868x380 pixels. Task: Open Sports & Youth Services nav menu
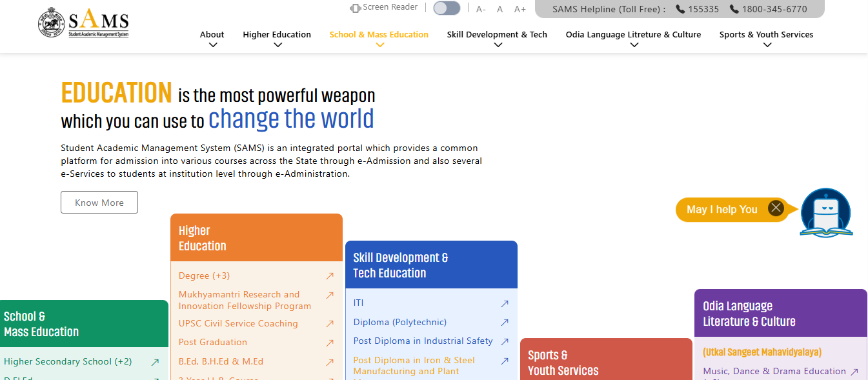tap(766, 35)
